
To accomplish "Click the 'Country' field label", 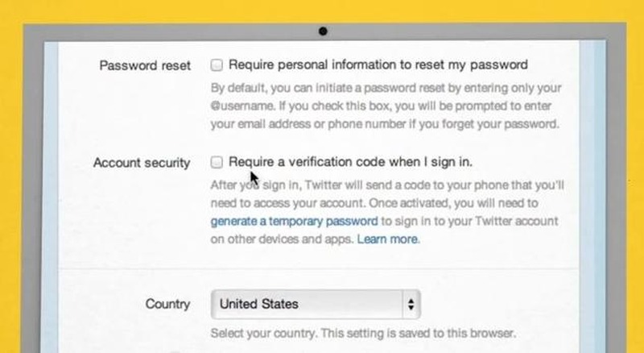I will (167, 305).
